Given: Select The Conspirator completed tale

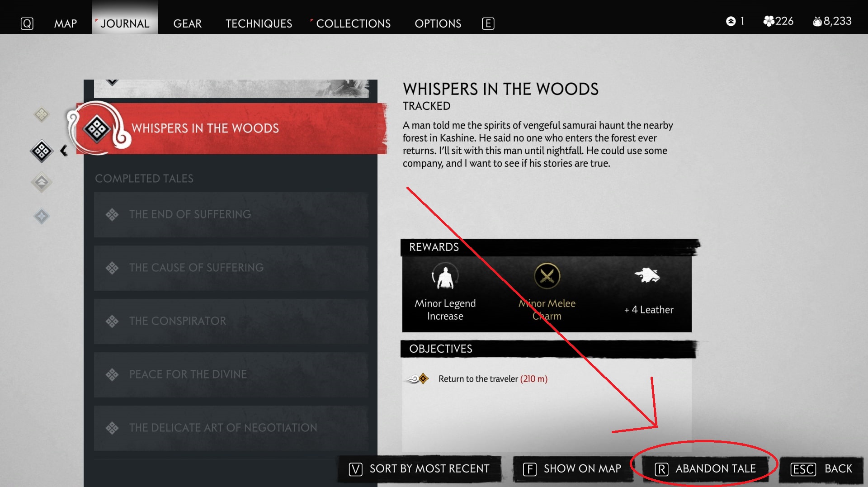Looking at the screenshot, I should [231, 321].
